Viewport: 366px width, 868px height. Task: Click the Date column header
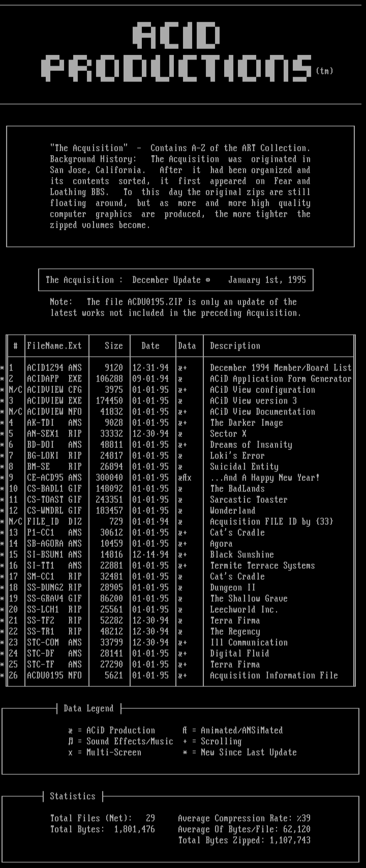150,346
